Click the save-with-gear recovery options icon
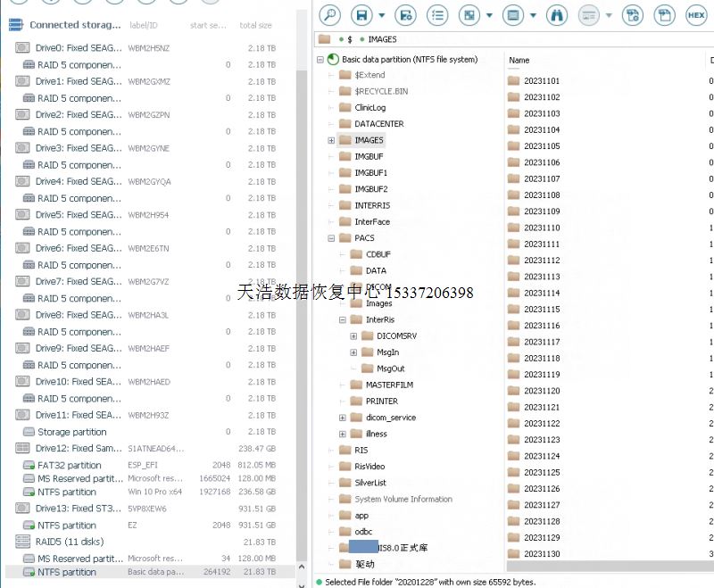Image resolution: width=714 pixels, height=588 pixels. [x=405, y=14]
